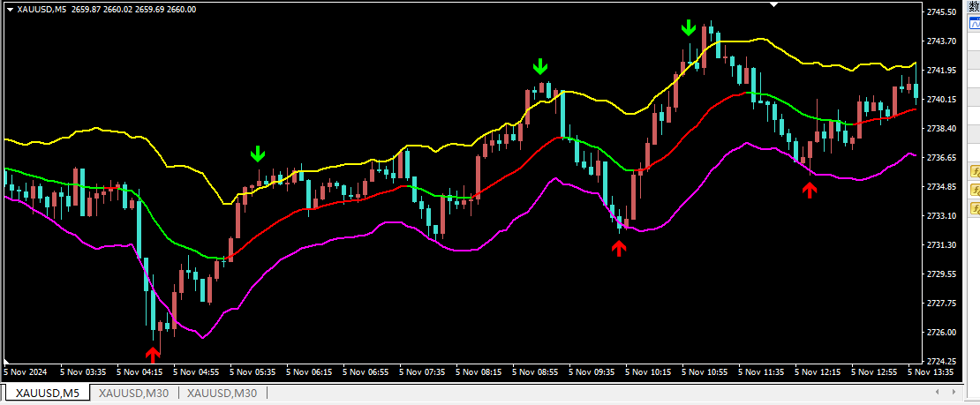
Task: Click the close price value 2660.00
Action: pos(182,10)
